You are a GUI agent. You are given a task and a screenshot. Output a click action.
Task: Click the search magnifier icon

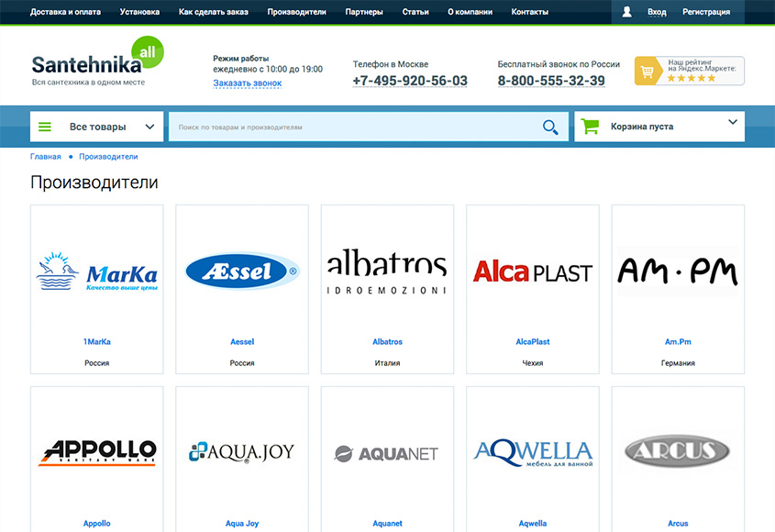(550, 127)
